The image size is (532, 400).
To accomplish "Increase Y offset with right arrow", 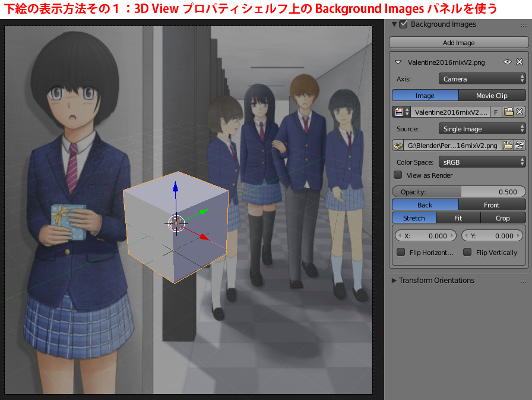I will 518,235.
